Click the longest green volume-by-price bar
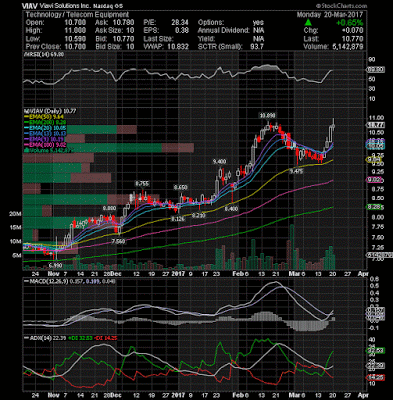This screenshot has height=400, width=393. tap(92, 148)
